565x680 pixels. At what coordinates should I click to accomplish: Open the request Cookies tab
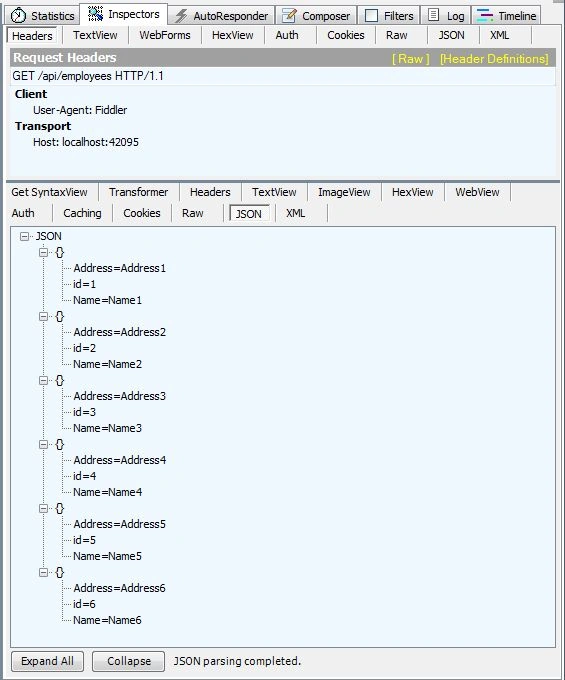[x=346, y=35]
